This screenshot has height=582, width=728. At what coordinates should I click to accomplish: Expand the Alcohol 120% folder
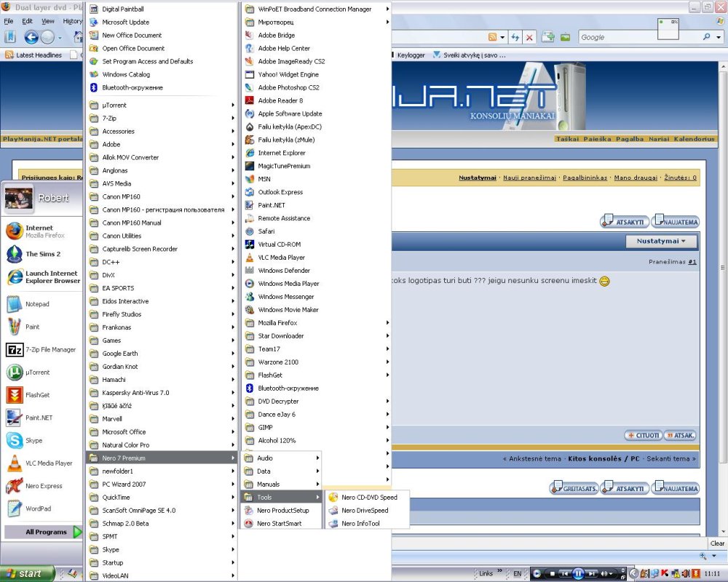click(x=316, y=440)
